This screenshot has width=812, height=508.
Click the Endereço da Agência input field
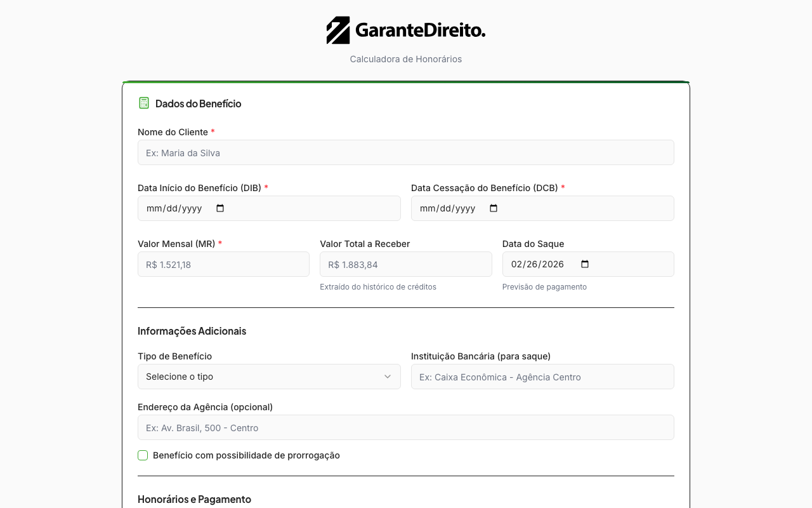pos(406,427)
